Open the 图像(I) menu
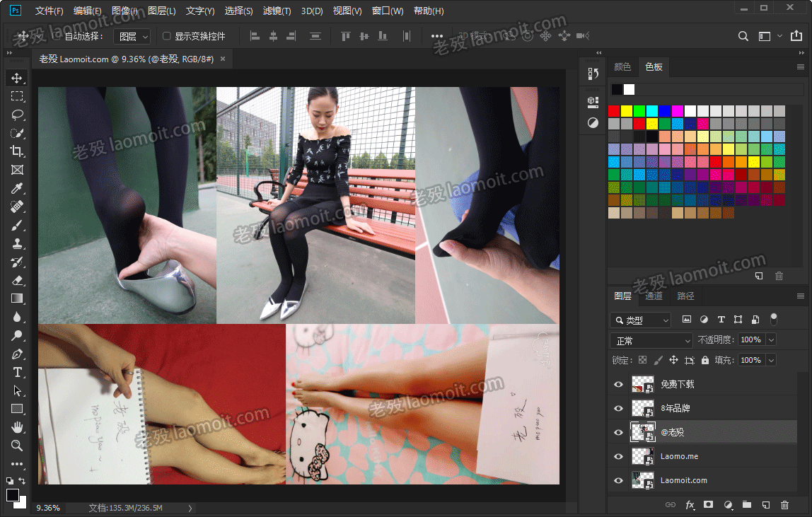The height and width of the screenshot is (517, 812). (x=124, y=11)
